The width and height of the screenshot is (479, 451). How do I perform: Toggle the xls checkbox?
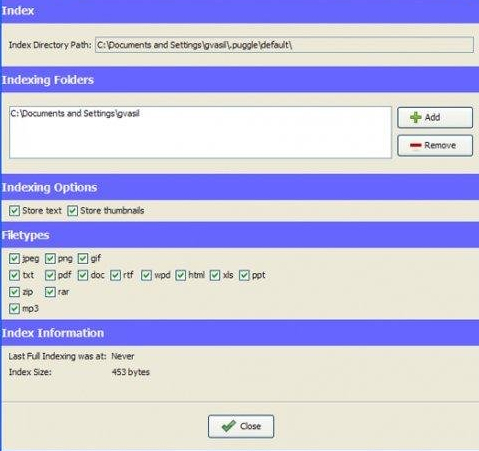coord(215,275)
